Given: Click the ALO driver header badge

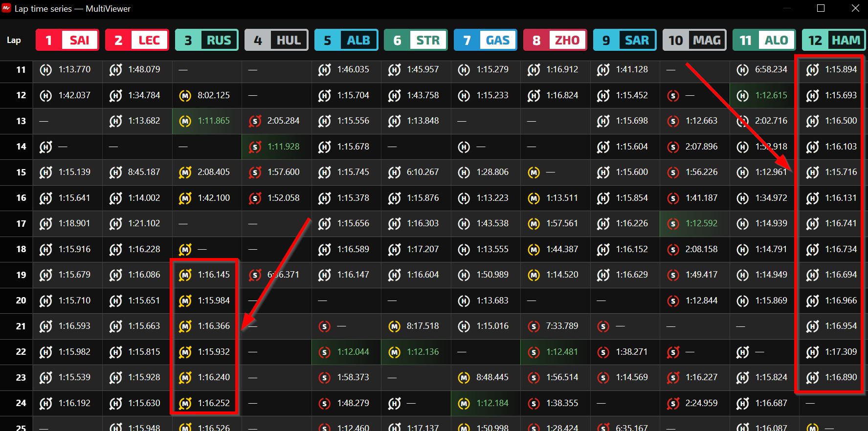Looking at the screenshot, I should click(x=764, y=40).
